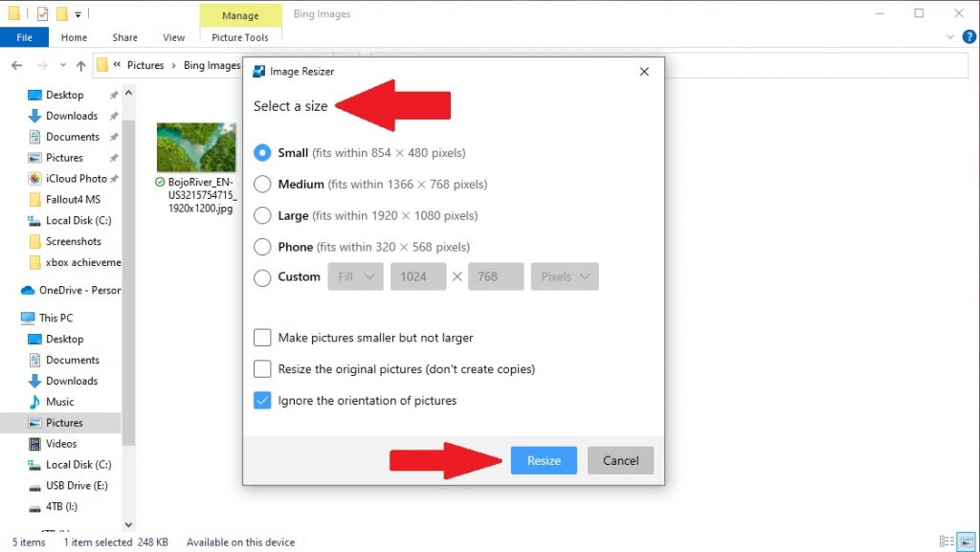Image resolution: width=980 pixels, height=552 pixels.
Task: Open the Fill mode dropdown
Action: pos(356,276)
